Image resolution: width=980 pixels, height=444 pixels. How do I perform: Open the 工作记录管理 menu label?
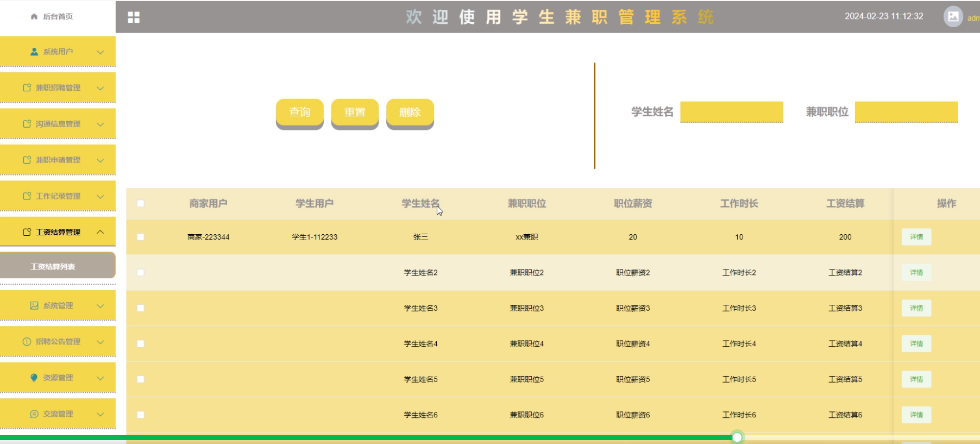tap(58, 196)
